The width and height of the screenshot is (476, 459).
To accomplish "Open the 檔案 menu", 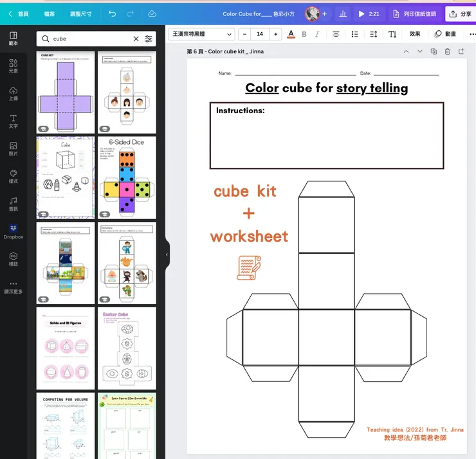I will click(50, 14).
